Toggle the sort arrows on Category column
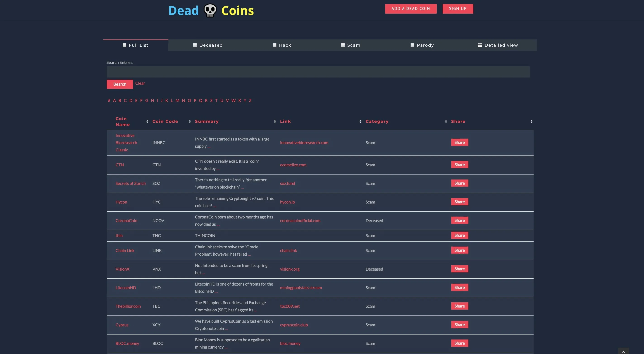This screenshot has width=644, height=354. click(x=446, y=121)
